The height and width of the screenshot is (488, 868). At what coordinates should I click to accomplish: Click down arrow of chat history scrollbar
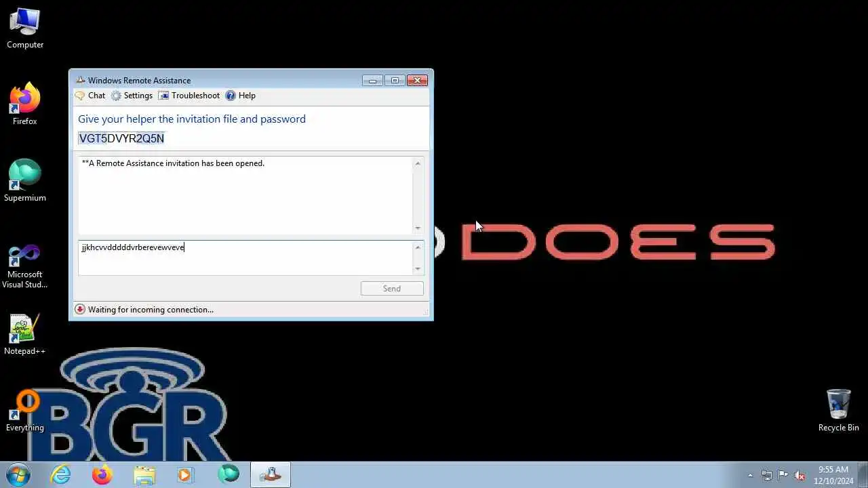pos(418,228)
